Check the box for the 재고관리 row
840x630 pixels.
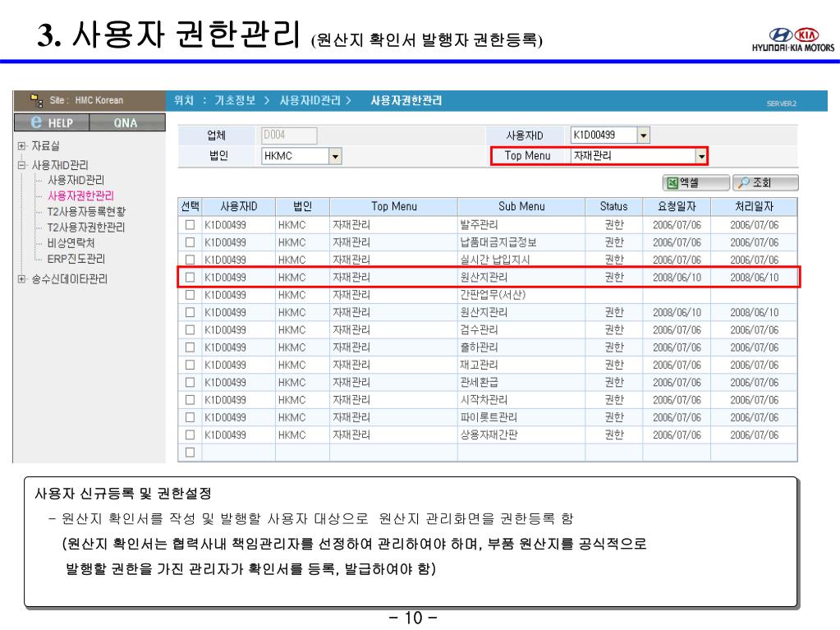point(190,365)
